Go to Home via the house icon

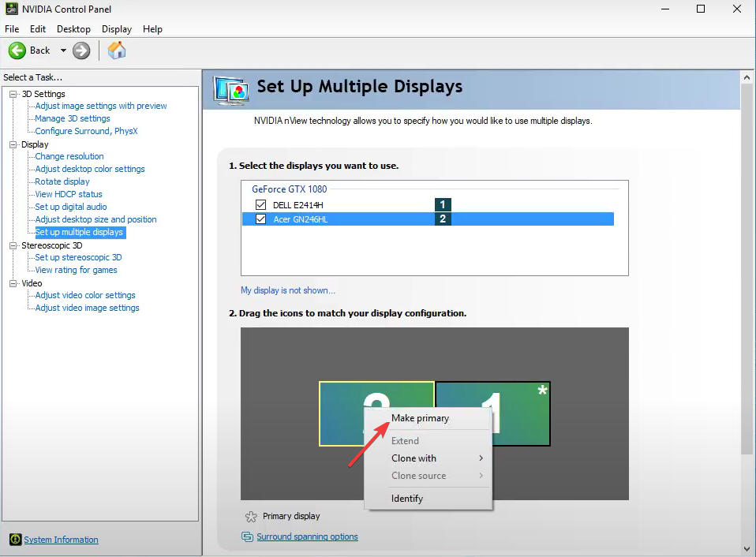pos(117,50)
